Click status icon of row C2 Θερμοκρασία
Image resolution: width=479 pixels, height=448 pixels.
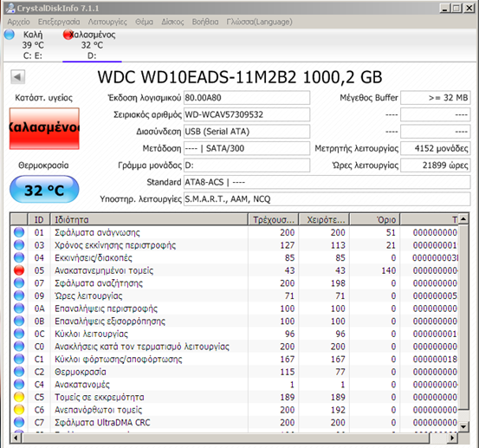19,372
